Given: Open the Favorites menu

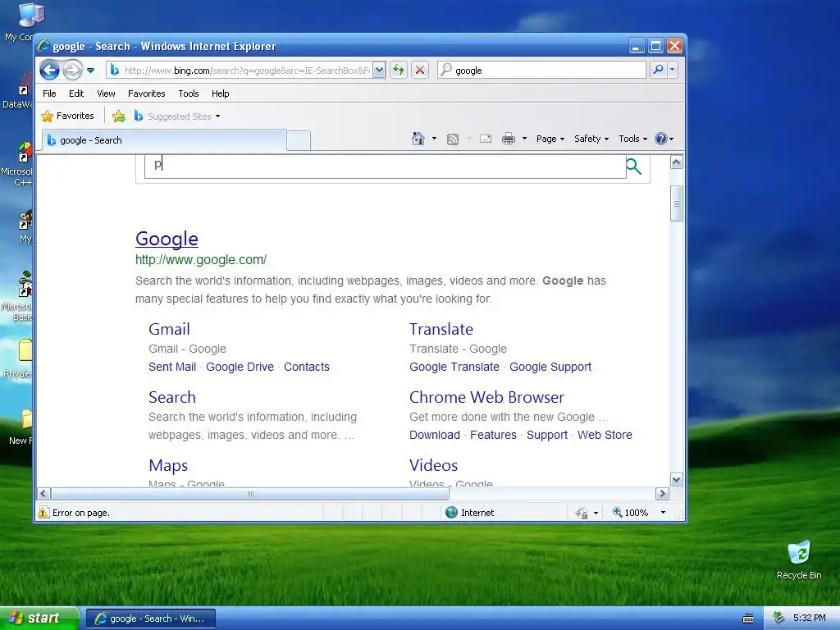Looking at the screenshot, I should pos(146,94).
